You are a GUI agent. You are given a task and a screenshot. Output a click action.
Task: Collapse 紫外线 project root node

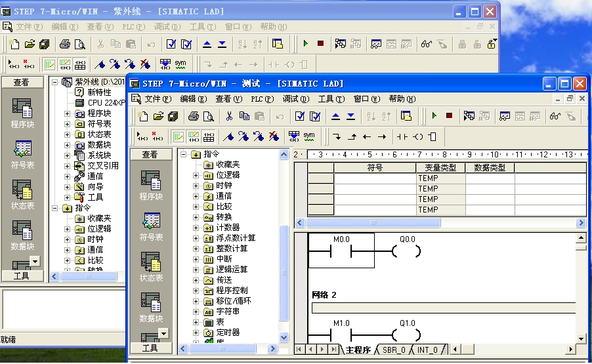(54, 82)
